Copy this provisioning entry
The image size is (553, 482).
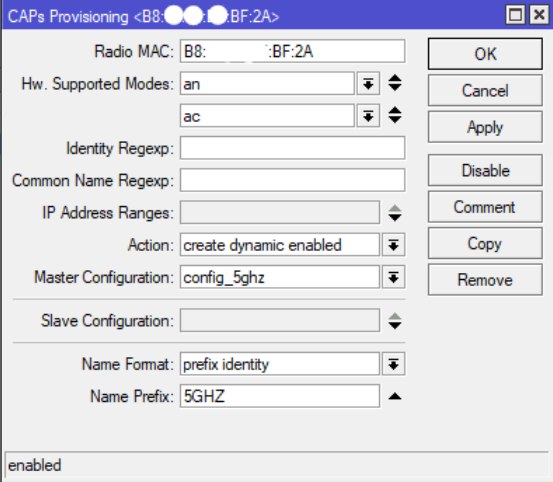(x=485, y=243)
